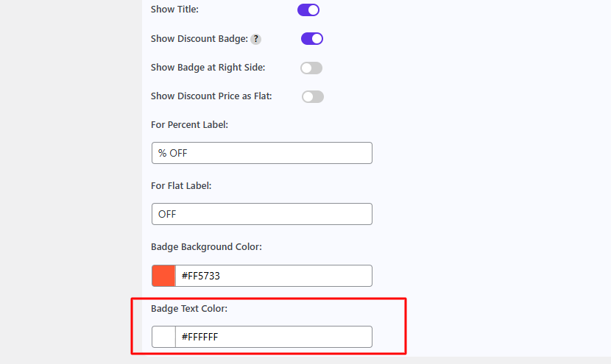Click the Show Discount Badge label text
Screen dimensions: 611x364
[199, 38]
